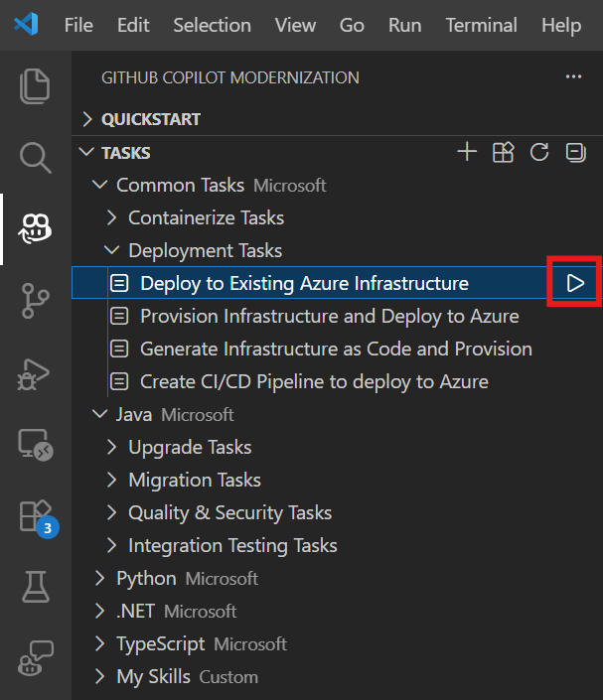Screen dimensions: 603x700
Task: Expand Quality & Security Tasks
Action: click(x=111, y=513)
